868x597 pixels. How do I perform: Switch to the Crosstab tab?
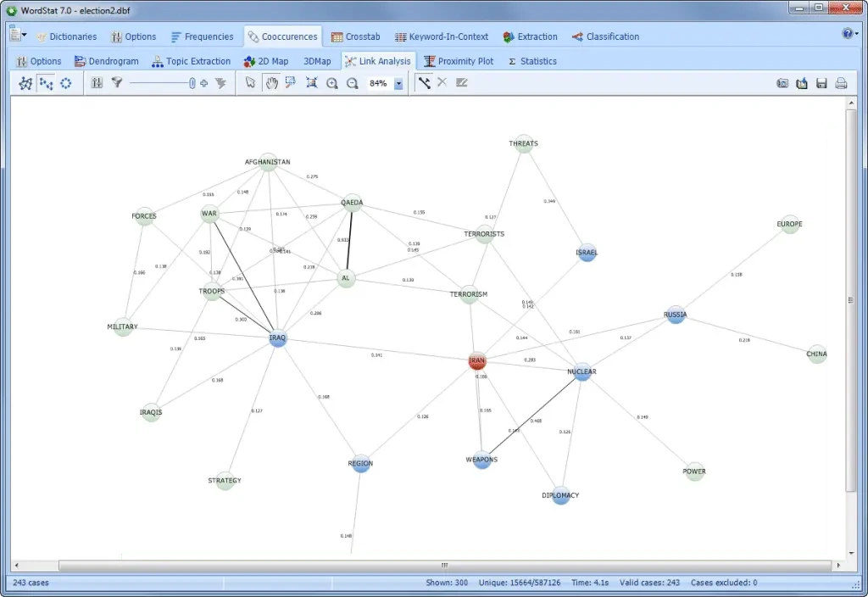pyautogui.click(x=355, y=36)
